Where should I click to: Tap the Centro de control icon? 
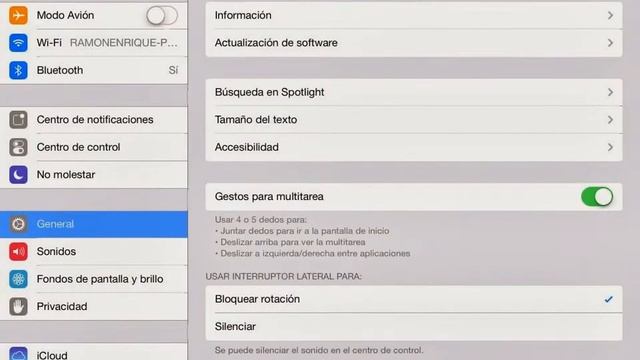[x=18, y=147]
